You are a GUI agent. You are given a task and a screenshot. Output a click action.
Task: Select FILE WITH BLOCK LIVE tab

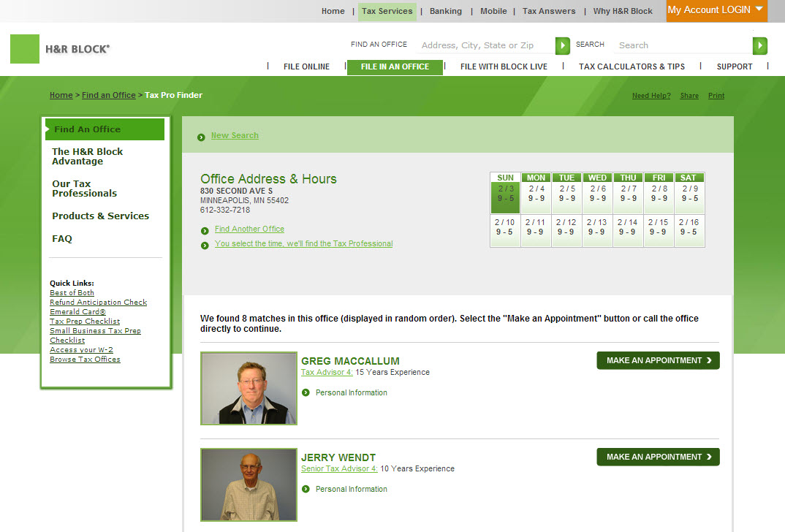pos(504,66)
